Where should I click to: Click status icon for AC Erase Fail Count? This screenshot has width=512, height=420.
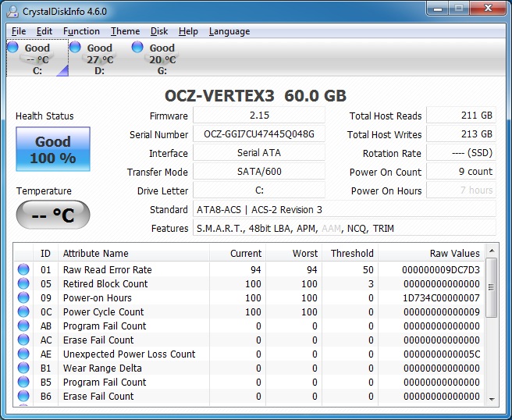pyautogui.click(x=23, y=340)
